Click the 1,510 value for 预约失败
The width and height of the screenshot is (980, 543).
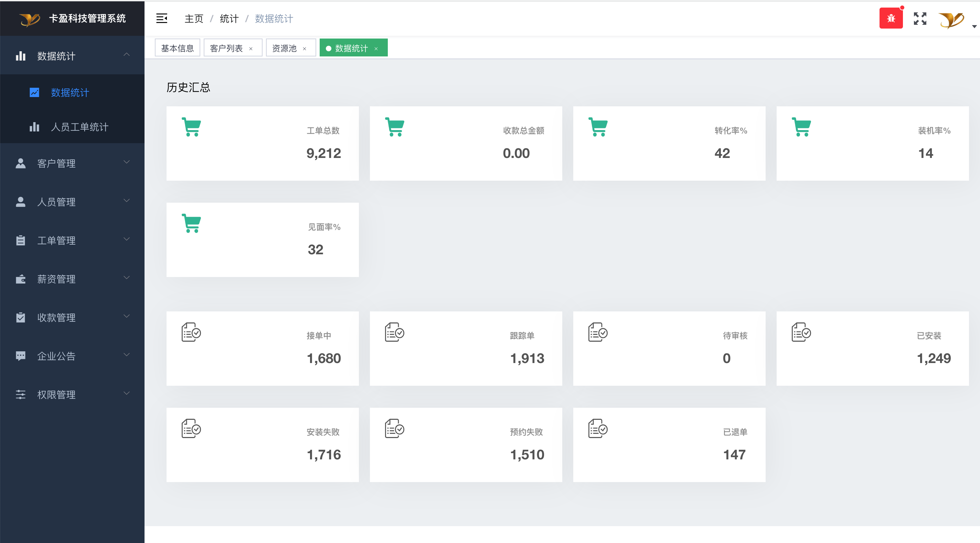pyautogui.click(x=527, y=454)
